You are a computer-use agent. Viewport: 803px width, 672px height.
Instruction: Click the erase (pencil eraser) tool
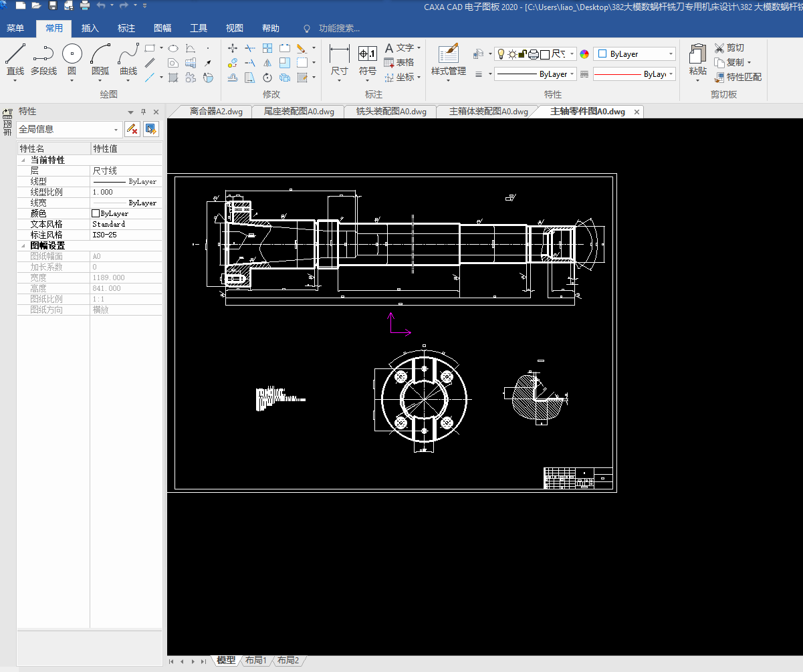302,48
